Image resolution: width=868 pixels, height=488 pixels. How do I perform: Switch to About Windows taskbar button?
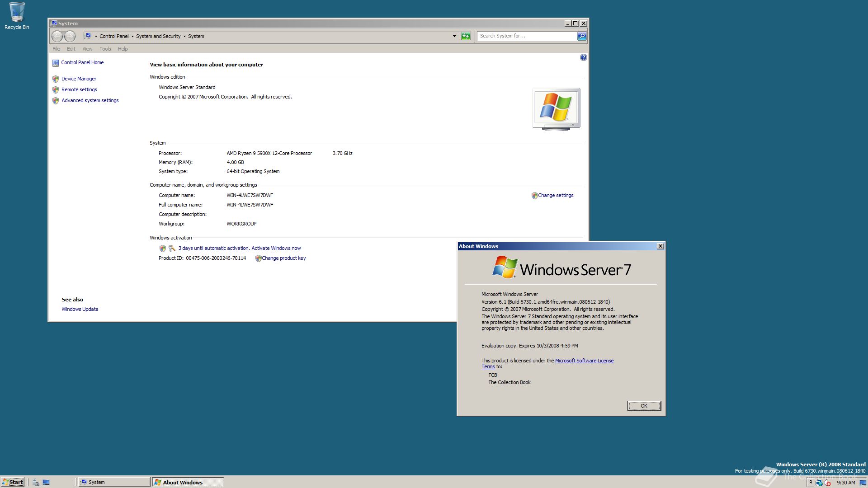(x=188, y=482)
